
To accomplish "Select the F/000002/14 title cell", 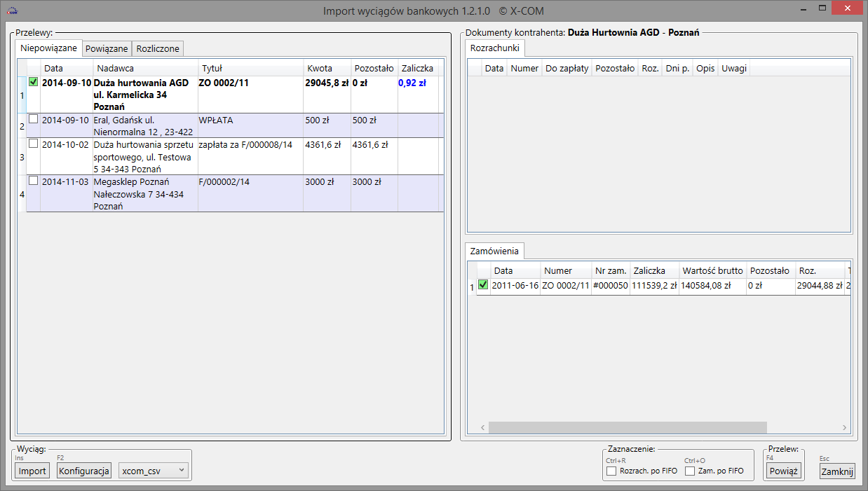I will point(250,193).
